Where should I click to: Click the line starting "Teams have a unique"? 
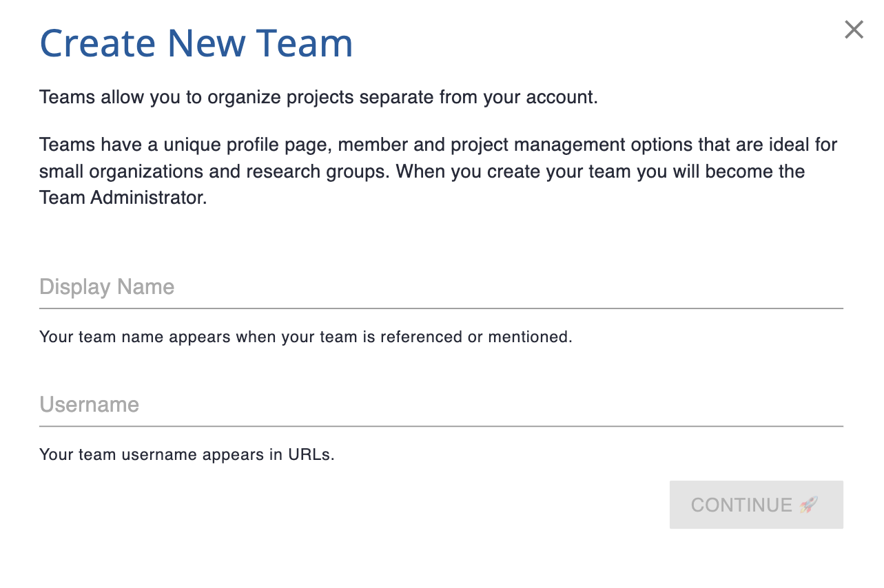438,145
